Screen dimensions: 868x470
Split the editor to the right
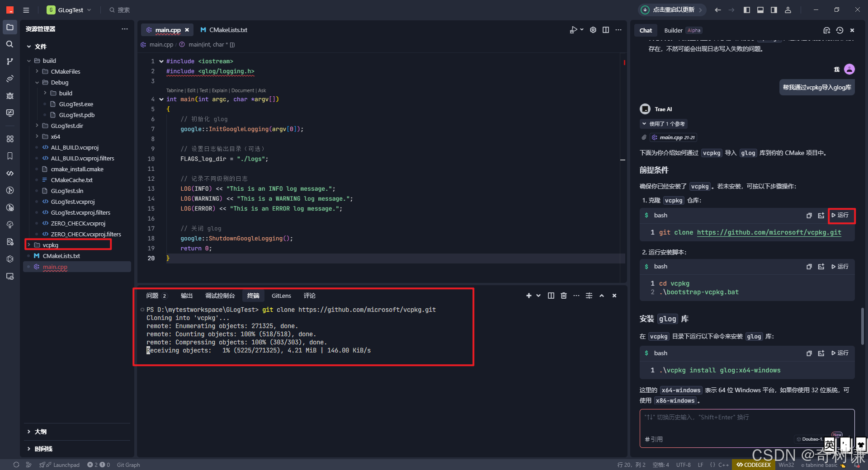click(x=606, y=30)
